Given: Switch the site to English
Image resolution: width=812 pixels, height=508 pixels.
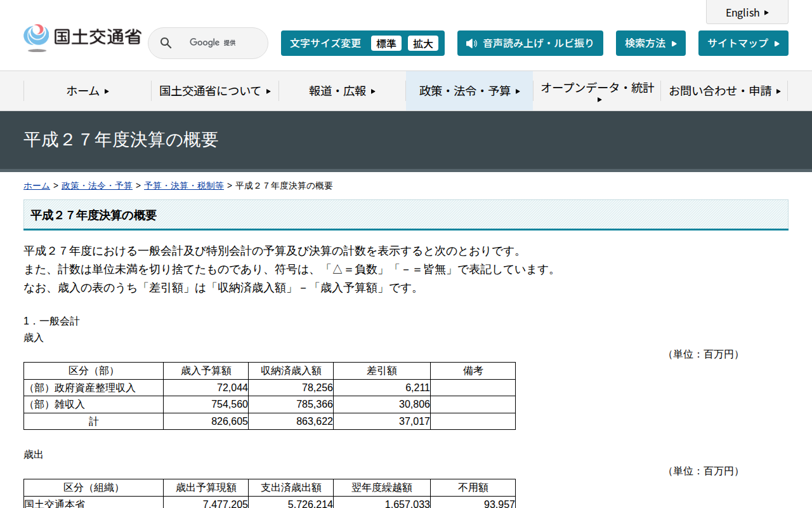Looking at the screenshot, I should (x=747, y=12).
